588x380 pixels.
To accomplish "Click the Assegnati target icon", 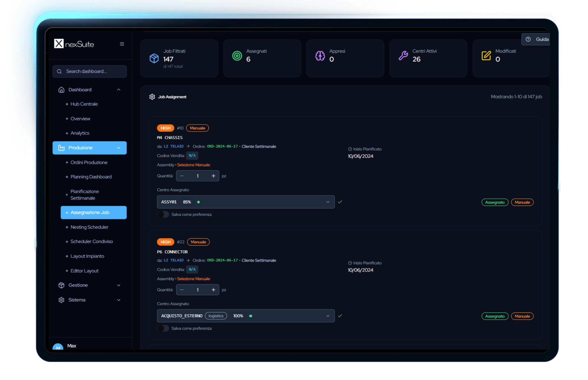I will coord(237,56).
